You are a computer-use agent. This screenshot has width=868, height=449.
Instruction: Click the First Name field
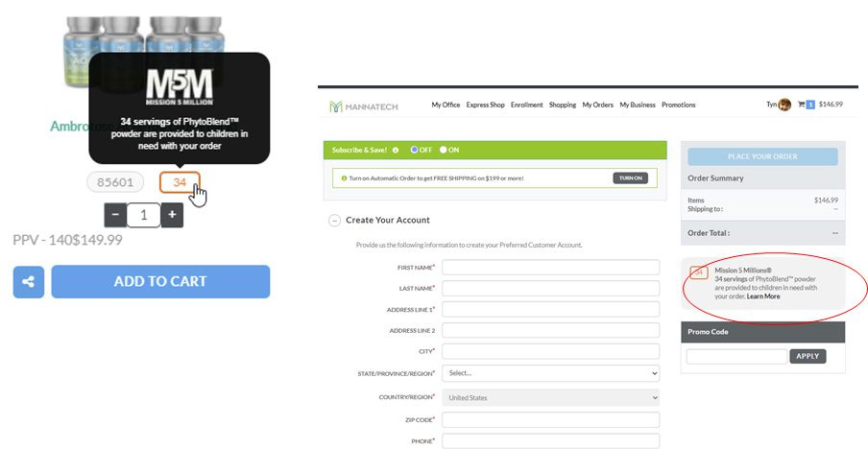[x=551, y=267]
